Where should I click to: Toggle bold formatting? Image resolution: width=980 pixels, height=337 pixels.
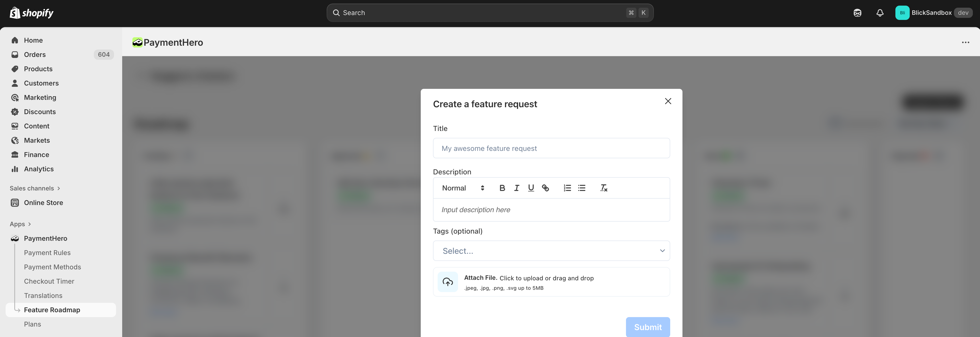[502, 188]
